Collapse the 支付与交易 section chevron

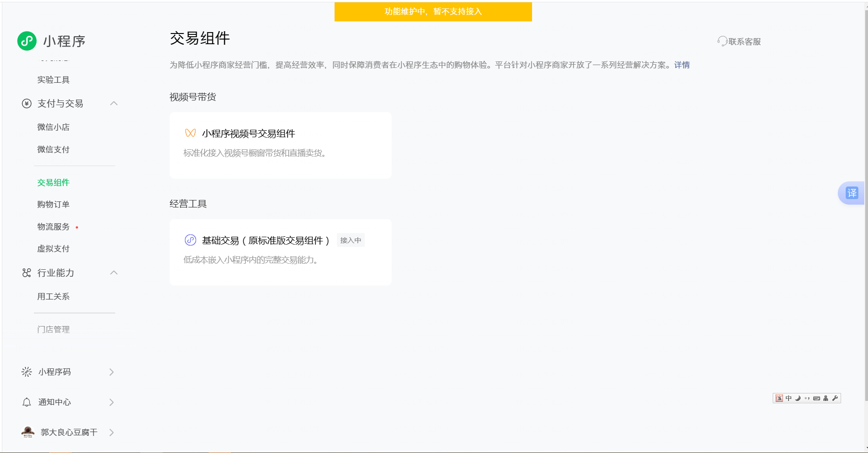pos(114,103)
